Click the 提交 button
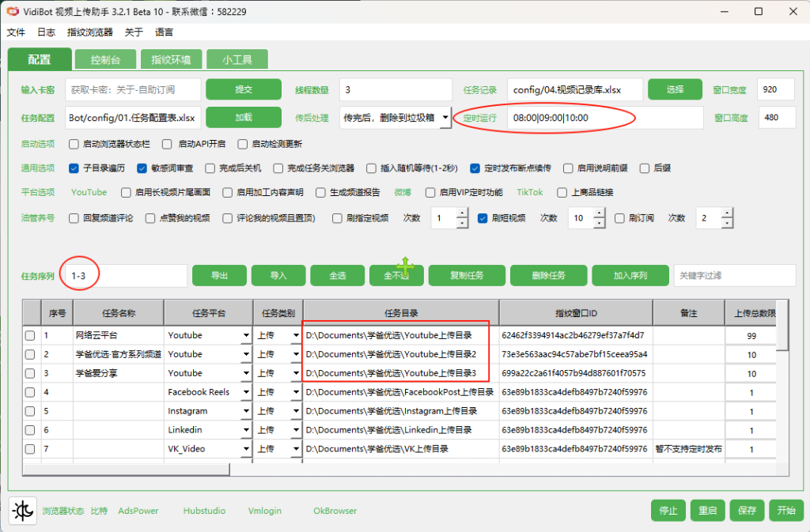 [243, 89]
